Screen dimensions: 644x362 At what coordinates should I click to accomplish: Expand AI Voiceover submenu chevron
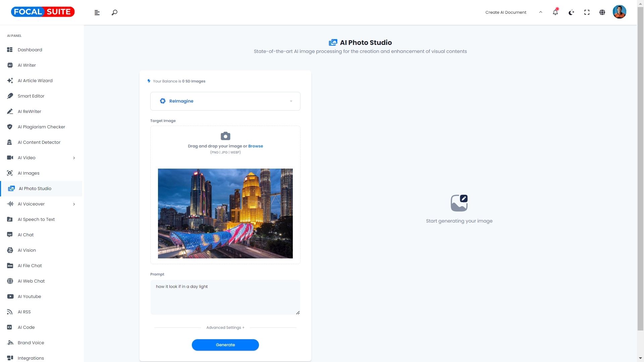click(74, 204)
